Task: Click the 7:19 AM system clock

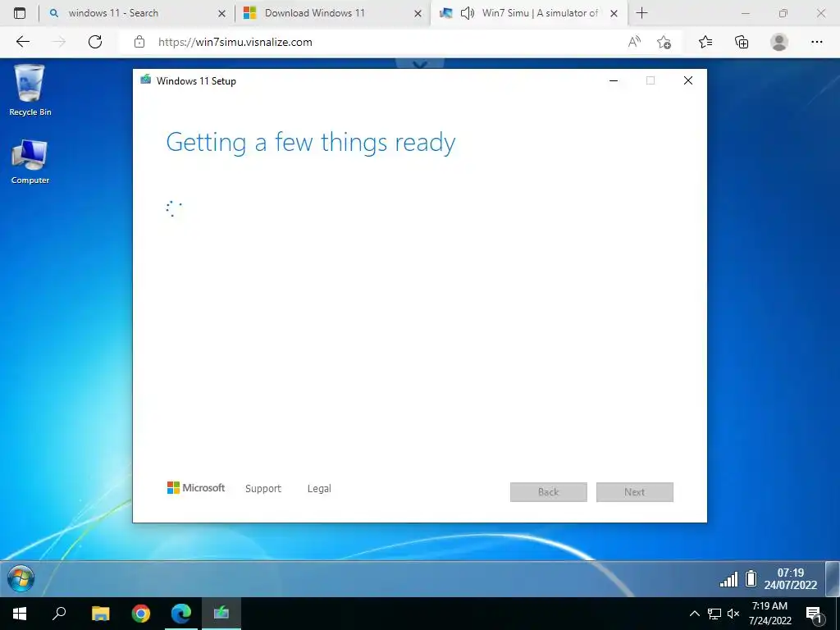Action: click(769, 614)
